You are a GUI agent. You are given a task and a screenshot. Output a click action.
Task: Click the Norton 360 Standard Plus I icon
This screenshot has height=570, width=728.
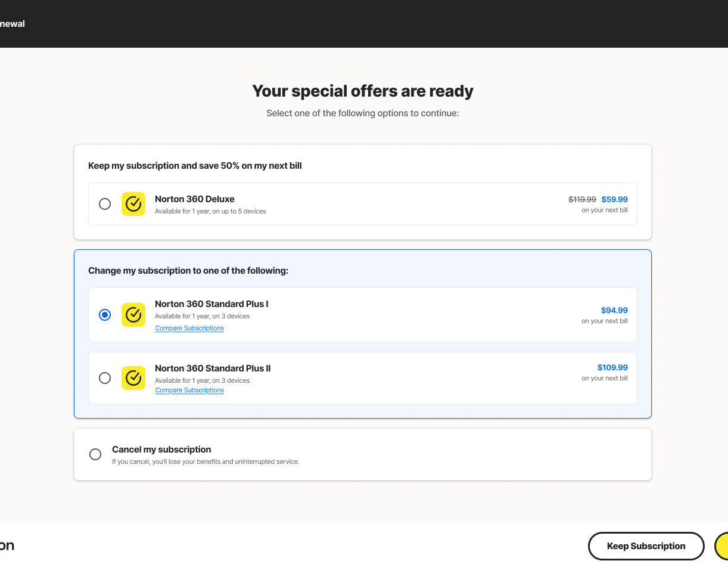tap(133, 315)
